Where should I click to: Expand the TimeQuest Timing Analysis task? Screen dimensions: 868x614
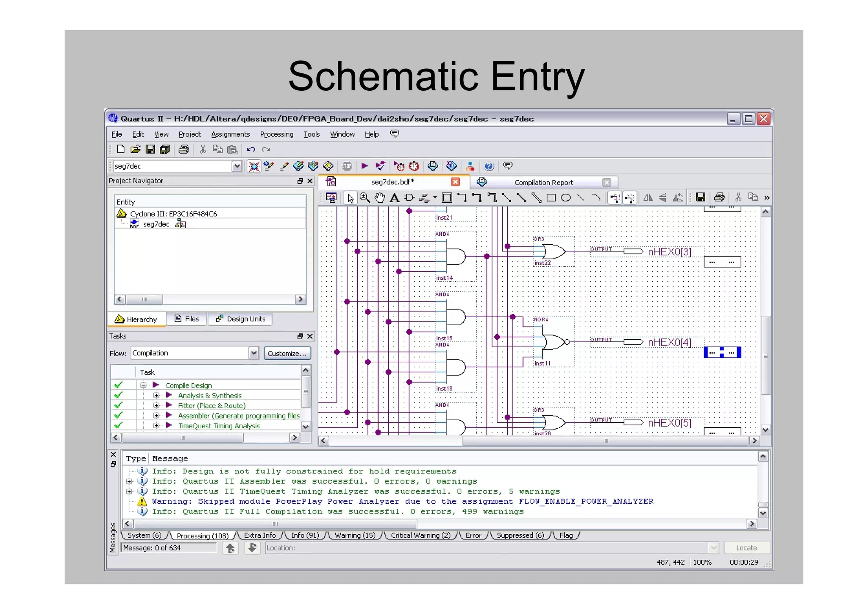pos(156,425)
